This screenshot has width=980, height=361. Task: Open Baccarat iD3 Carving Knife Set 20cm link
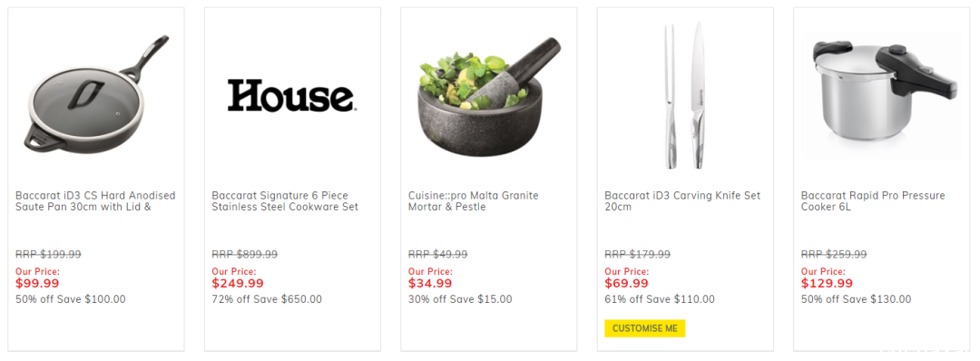point(682,201)
